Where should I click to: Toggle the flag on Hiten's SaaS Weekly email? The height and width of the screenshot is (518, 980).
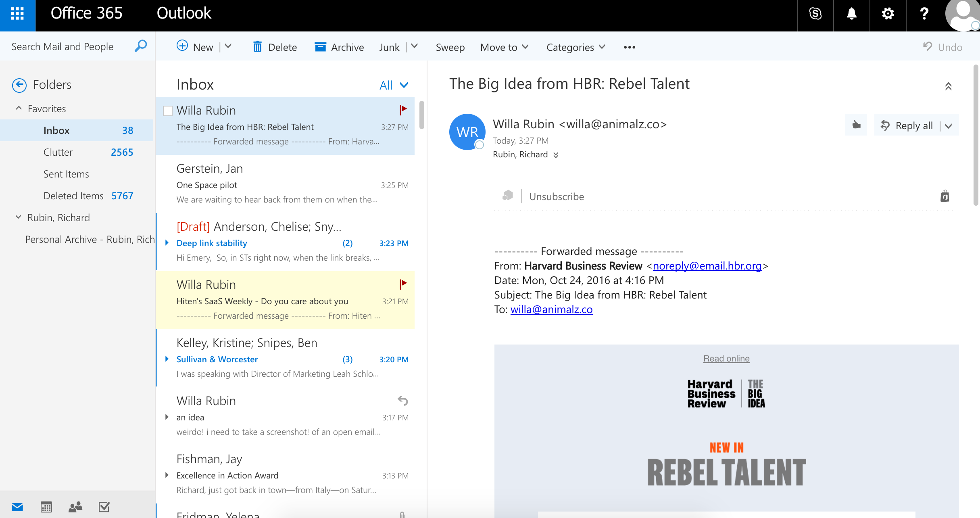point(403,284)
